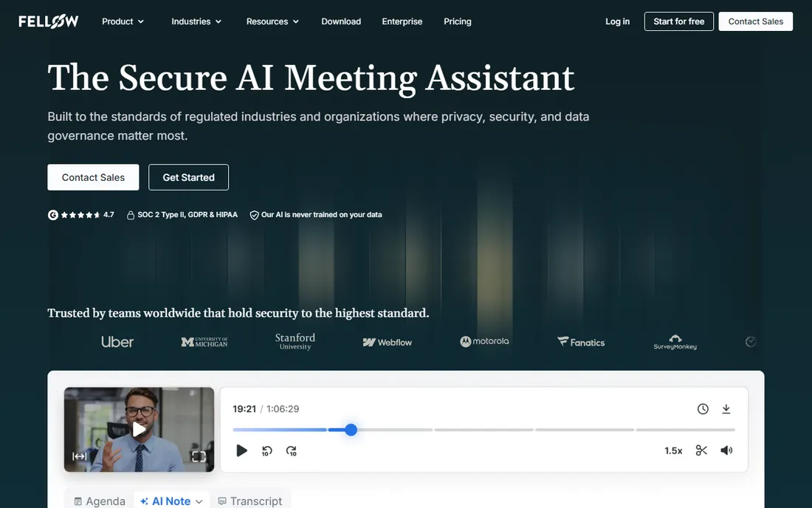Expand the Resources menu
The height and width of the screenshot is (508, 812).
[x=272, y=21]
